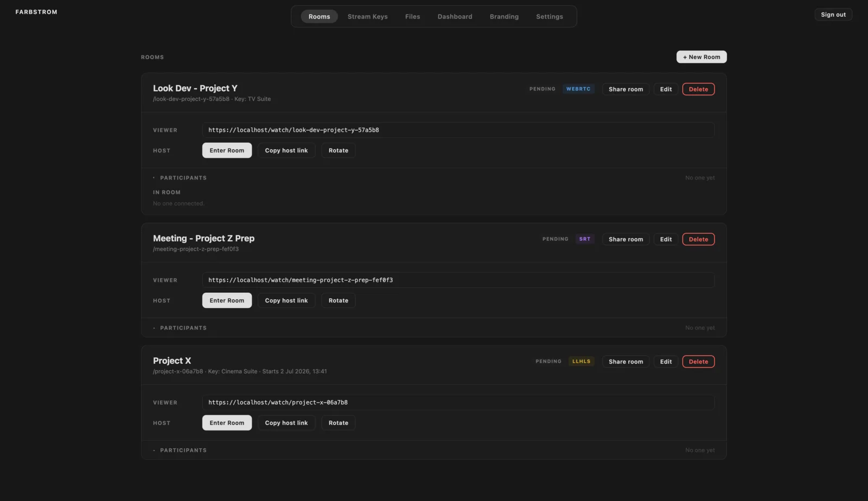Go to the Branding tab

[504, 16]
